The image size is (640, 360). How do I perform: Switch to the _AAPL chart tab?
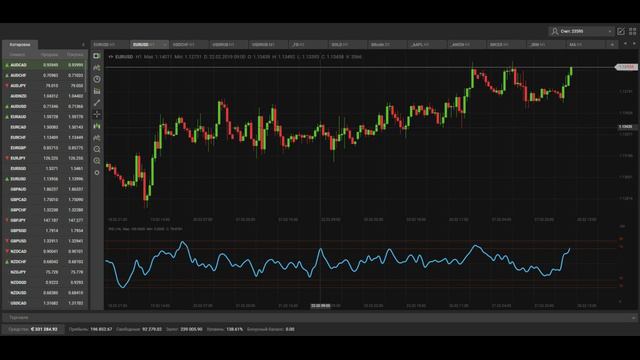(x=426, y=44)
